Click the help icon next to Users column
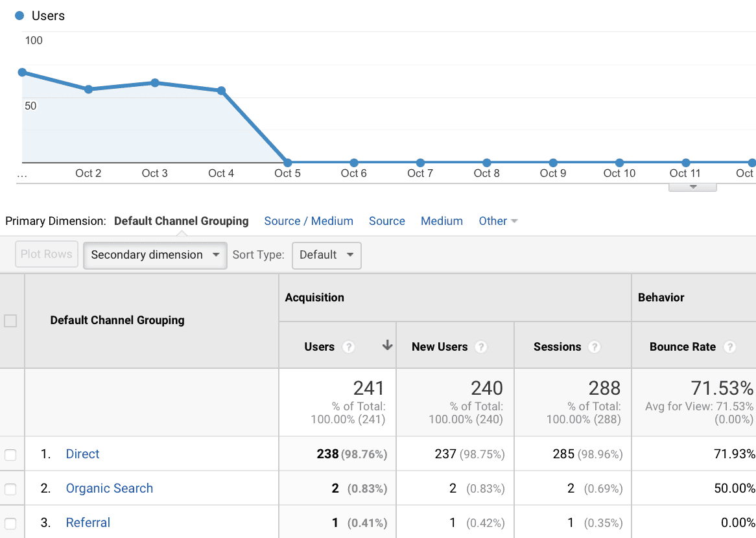 tap(348, 347)
